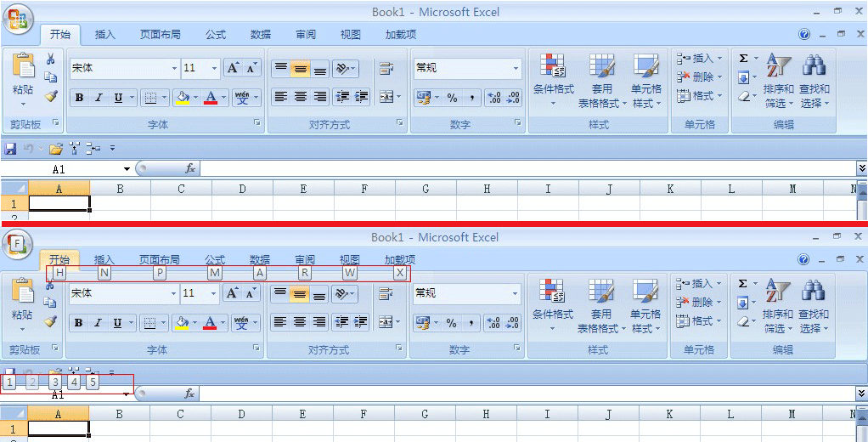Click the Copy icon in upper window
868x442 pixels.
click(x=51, y=77)
